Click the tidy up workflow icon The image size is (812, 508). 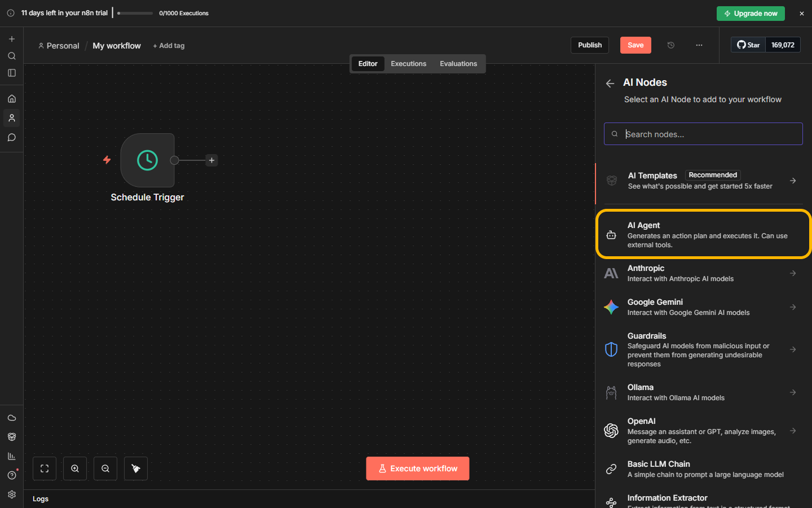[x=136, y=468]
